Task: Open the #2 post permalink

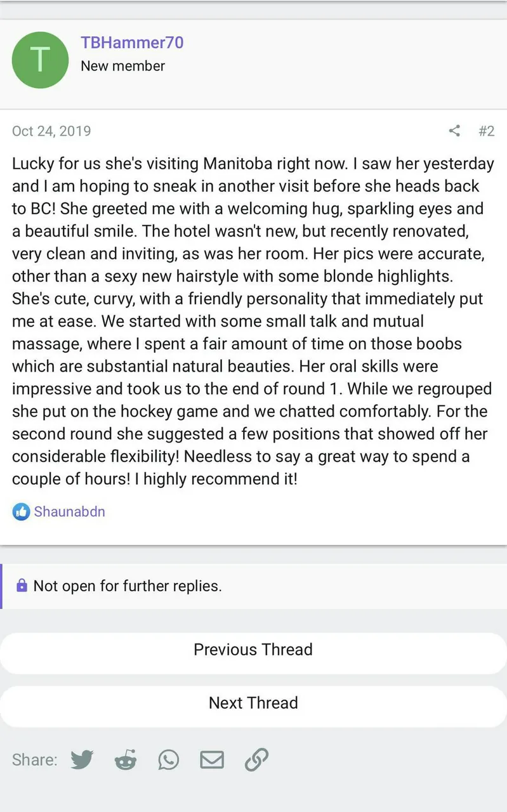Action: (x=486, y=131)
